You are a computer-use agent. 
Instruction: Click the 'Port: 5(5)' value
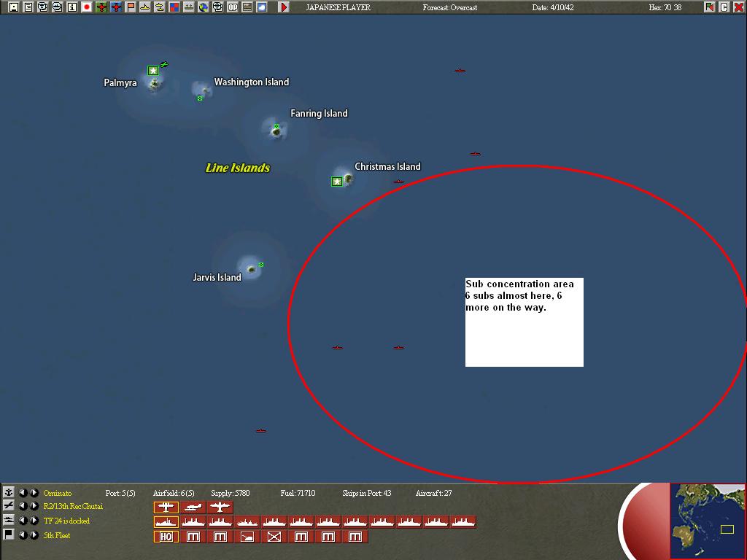click(x=120, y=493)
